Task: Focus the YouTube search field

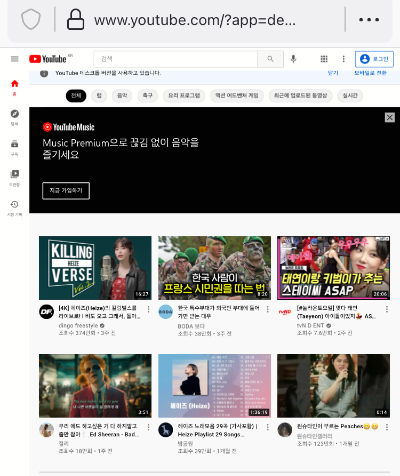Action: point(175,59)
